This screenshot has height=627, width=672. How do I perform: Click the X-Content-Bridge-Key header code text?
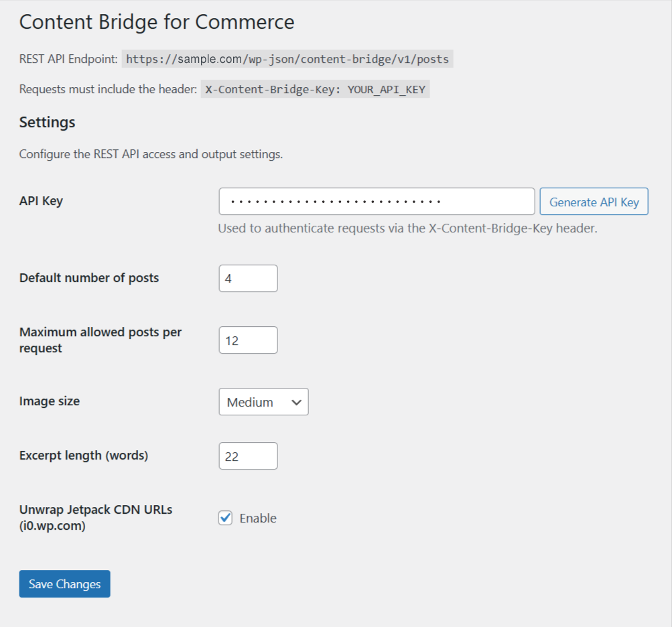316,89
